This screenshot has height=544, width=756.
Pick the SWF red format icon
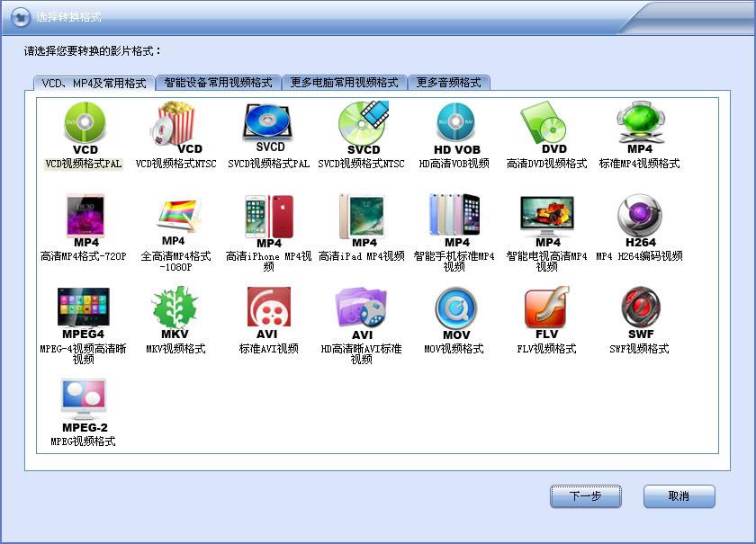640,313
